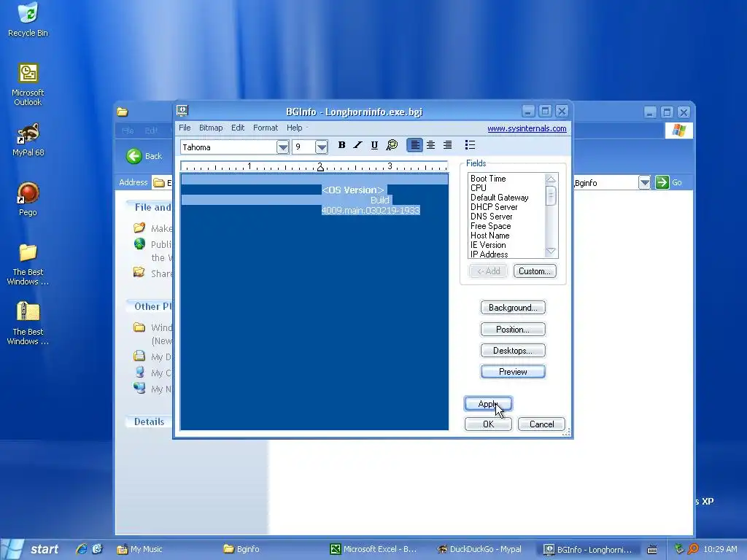The width and height of the screenshot is (747, 560).
Task: Open MyPal 68 desktop shortcut
Action: (28, 140)
